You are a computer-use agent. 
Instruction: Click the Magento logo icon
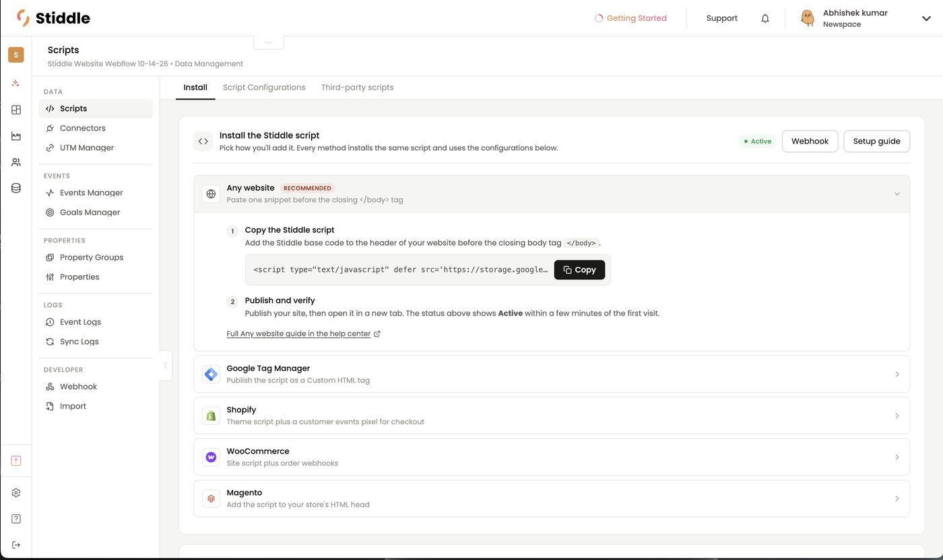click(x=211, y=499)
